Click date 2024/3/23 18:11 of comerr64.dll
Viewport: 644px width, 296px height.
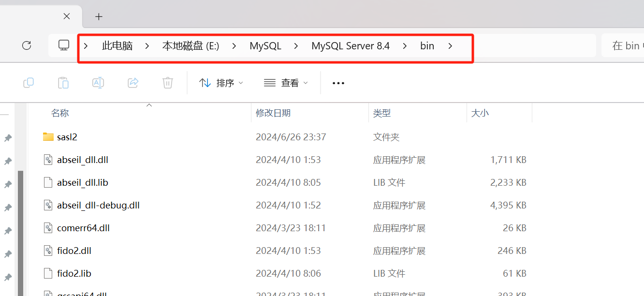[x=291, y=228]
